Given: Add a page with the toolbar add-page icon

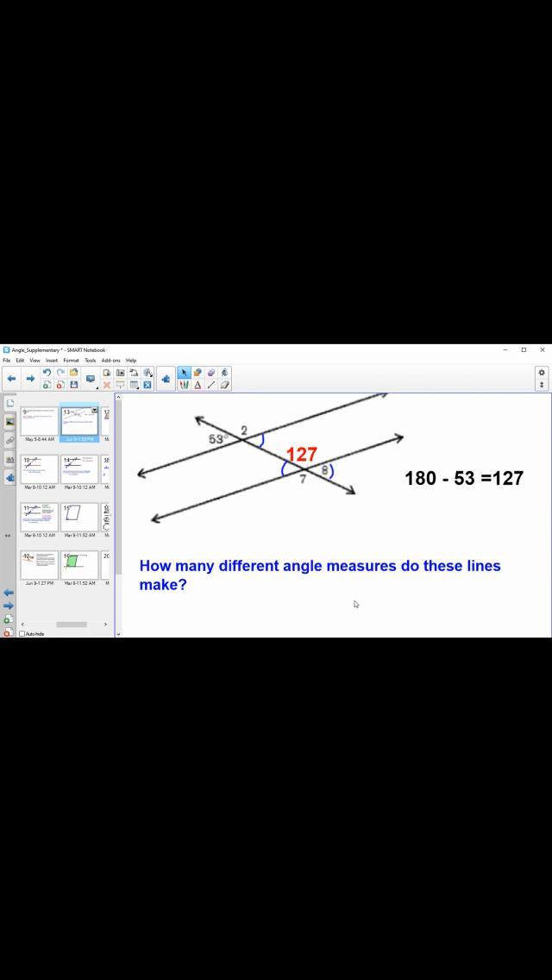Looking at the screenshot, I should pos(47,385).
